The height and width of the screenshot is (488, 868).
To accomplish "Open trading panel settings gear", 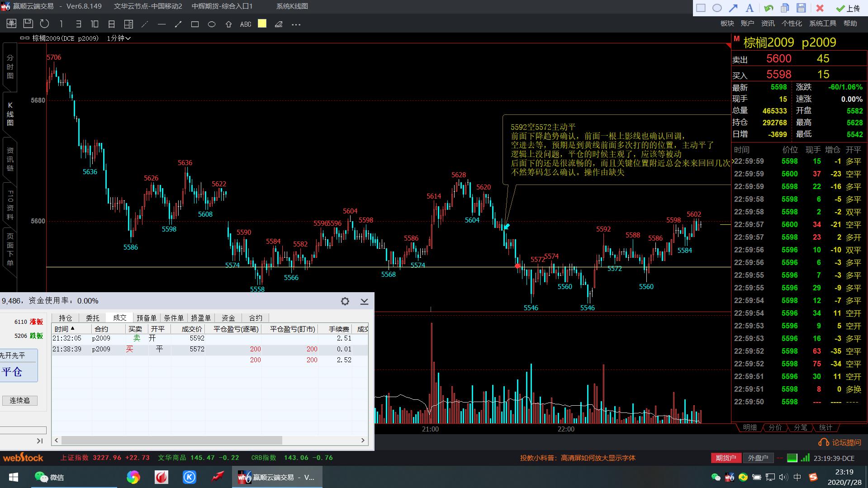I will 345,301.
